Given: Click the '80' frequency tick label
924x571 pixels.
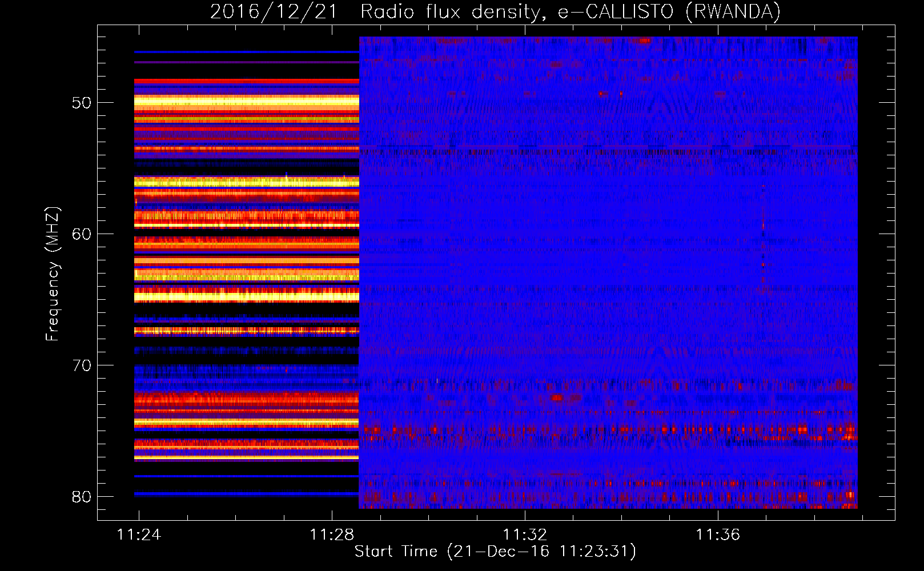Looking at the screenshot, I should [x=82, y=497].
